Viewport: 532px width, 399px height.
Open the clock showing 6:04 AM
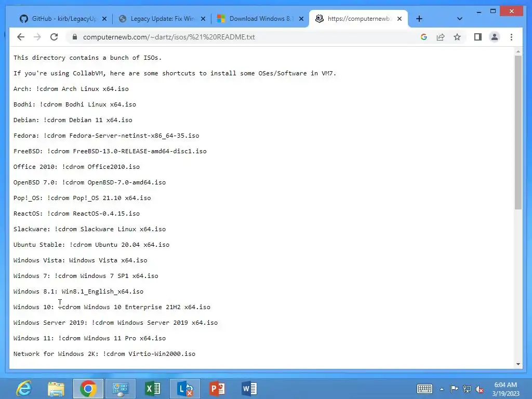tap(506, 389)
